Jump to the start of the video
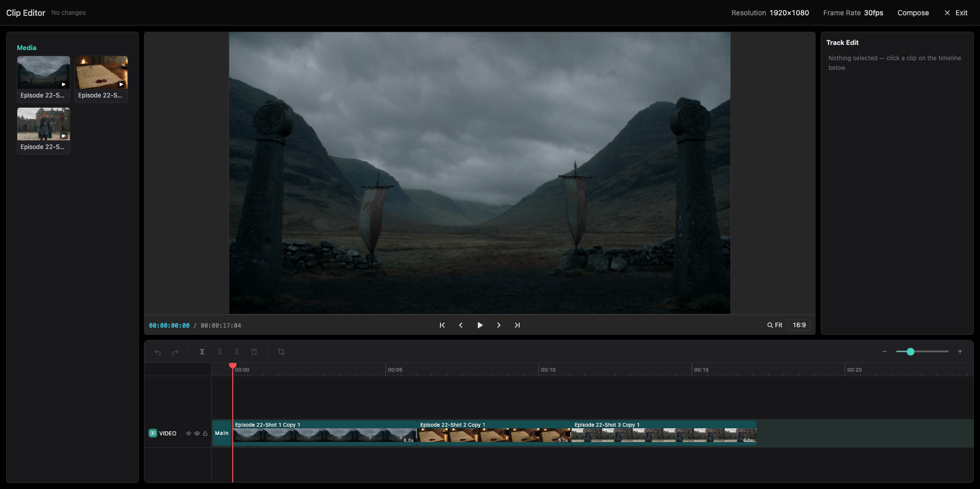 [x=442, y=325]
